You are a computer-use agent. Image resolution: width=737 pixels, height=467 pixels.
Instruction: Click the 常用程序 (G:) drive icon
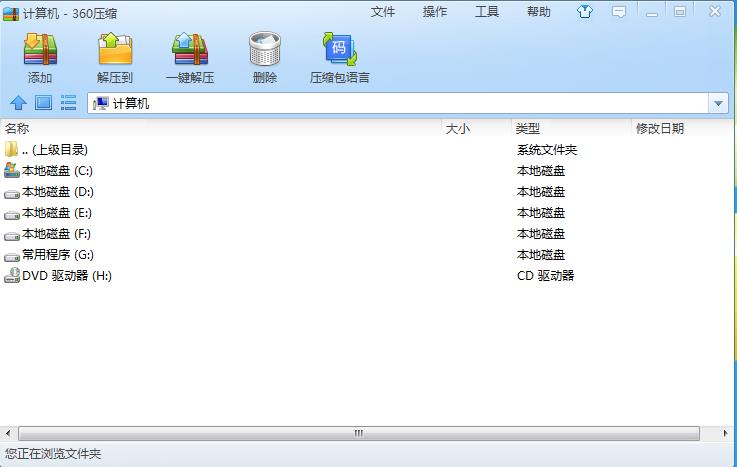coord(12,256)
